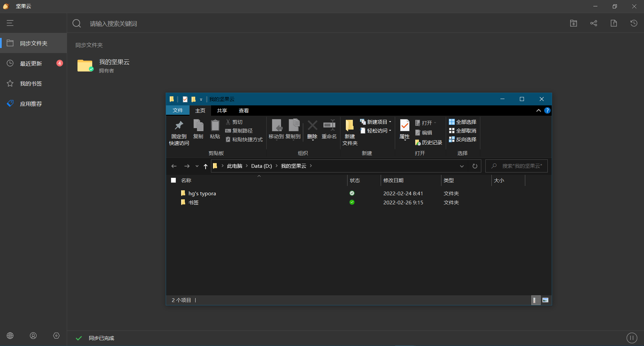Collapse the Explorer ribbon
The height and width of the screenshot is (346, 644).
[x=539, y=110]
